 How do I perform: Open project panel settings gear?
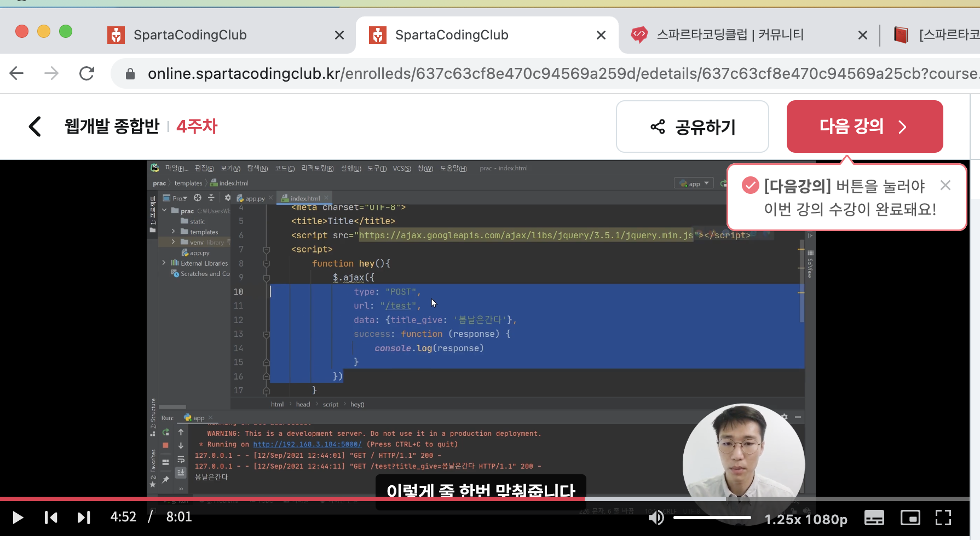point(228,198)
